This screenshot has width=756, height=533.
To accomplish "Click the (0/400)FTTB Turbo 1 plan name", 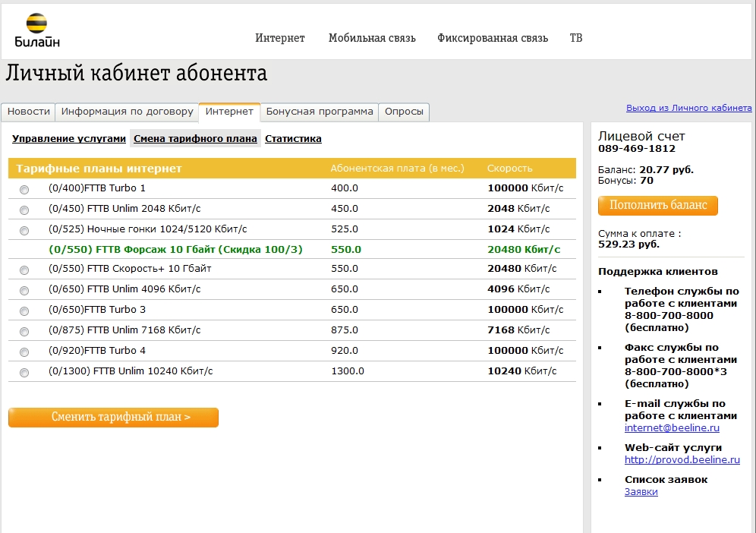I will [97, 188].
